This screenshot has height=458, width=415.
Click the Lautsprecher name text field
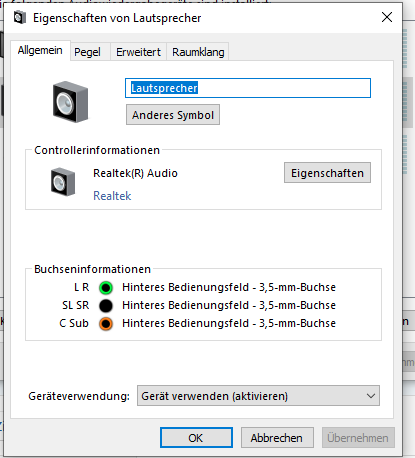point(248,88)
